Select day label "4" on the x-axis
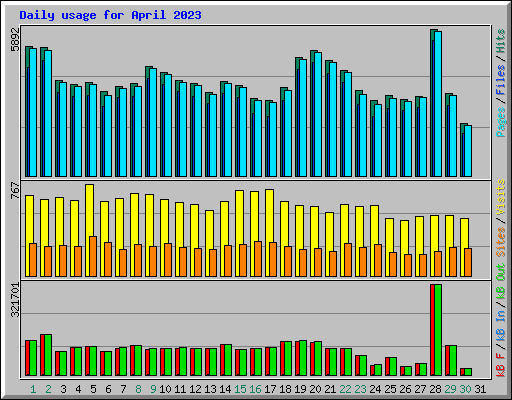 click(78, 389)
